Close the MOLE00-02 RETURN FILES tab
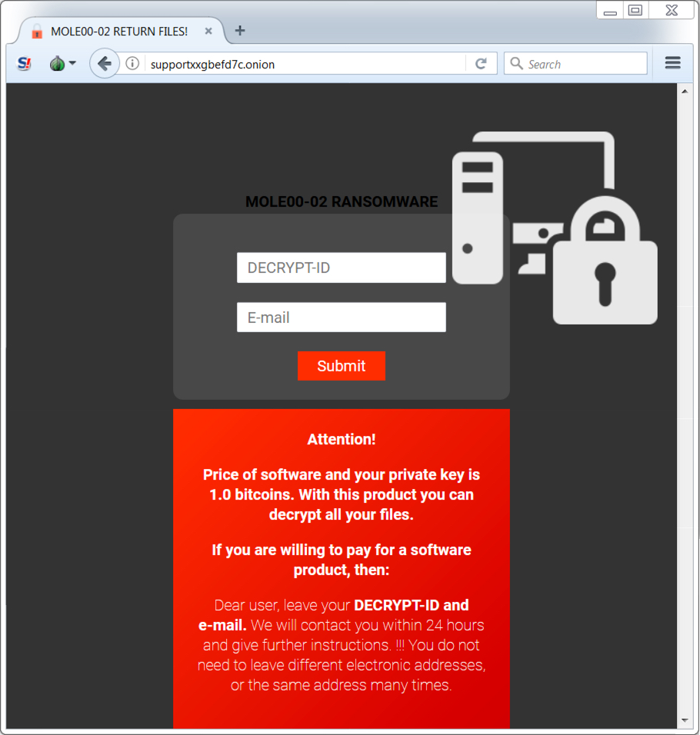Screen dimensions: 700x735 click(208, 31)
